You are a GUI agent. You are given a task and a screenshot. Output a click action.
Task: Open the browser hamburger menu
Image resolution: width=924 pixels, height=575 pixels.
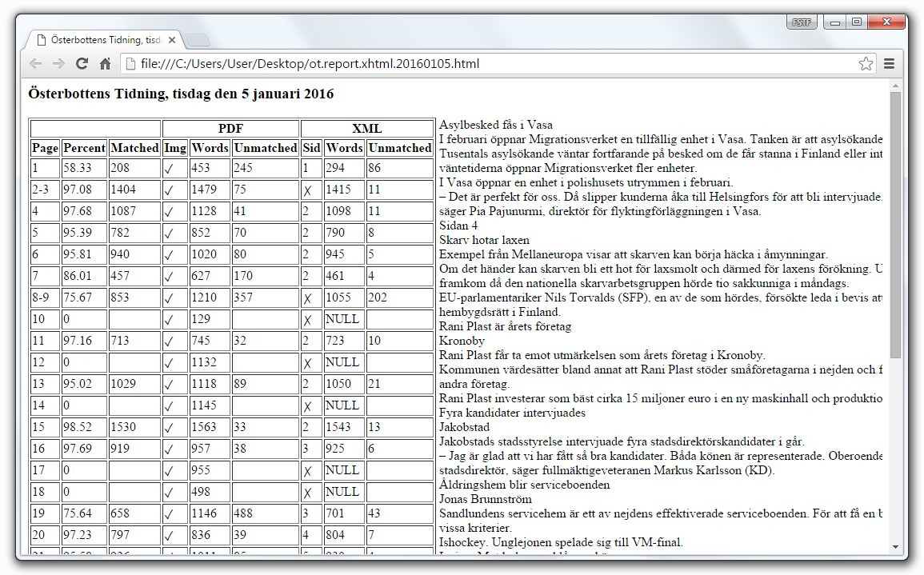pos(889,63)
